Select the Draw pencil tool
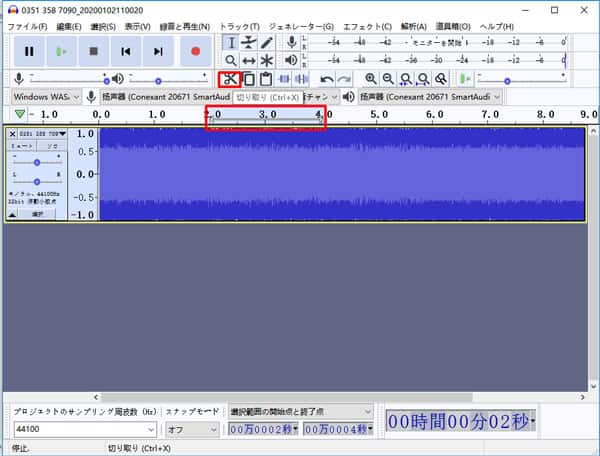Image resolution: width=600 pixels, height=456 pixels. tap(266, 42)
